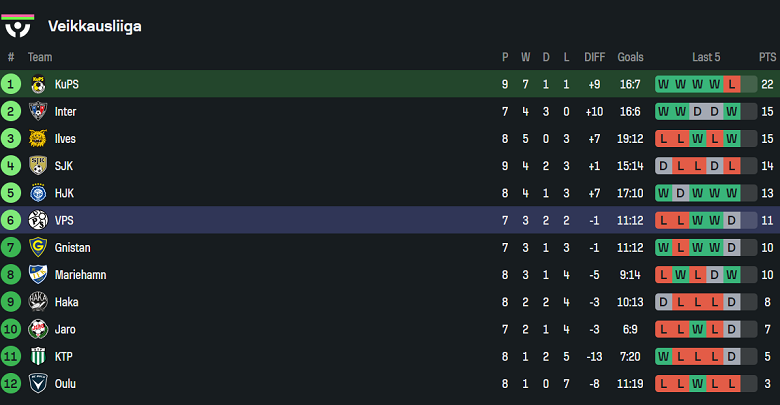780x405 pixels.
Task: Open the Mariehamn team page
Action: (x=80, y=274)
